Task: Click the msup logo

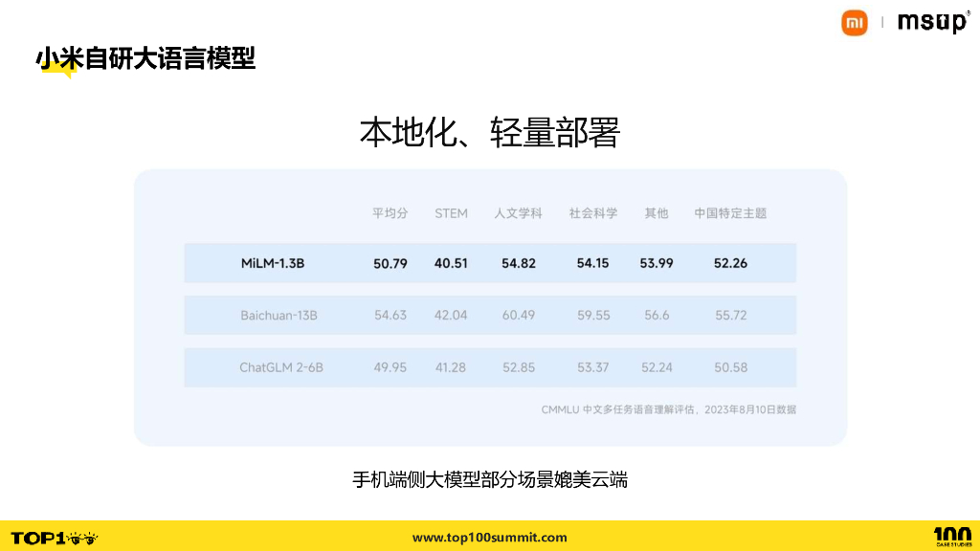Action: [x=932, y=23]
